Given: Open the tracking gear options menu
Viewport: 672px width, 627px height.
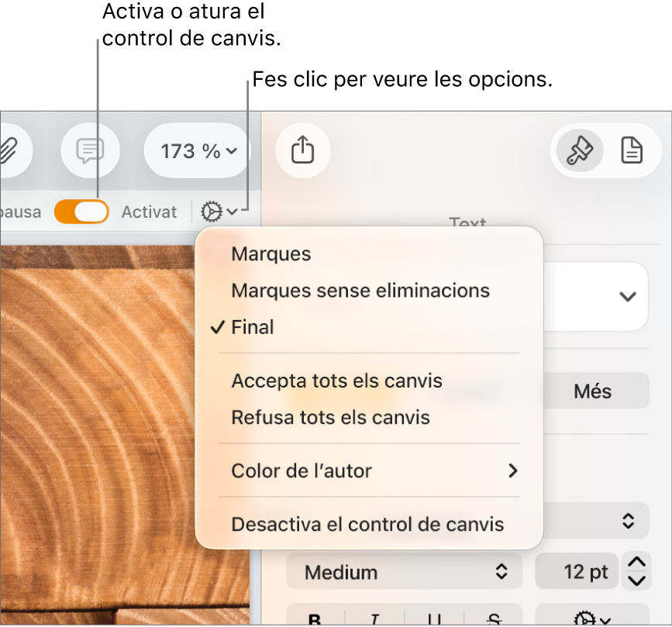Looking at the screenshot, I should (x=219, y=212).
